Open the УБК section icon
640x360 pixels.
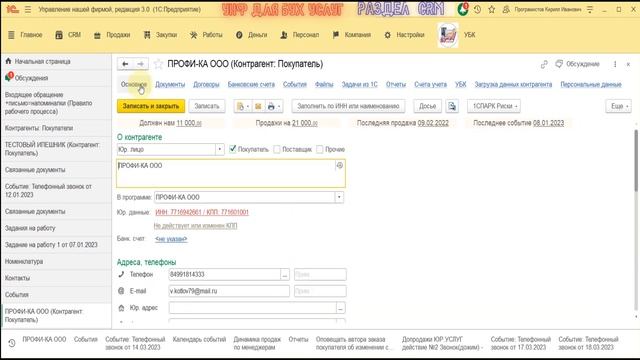(x=448, y=35)
